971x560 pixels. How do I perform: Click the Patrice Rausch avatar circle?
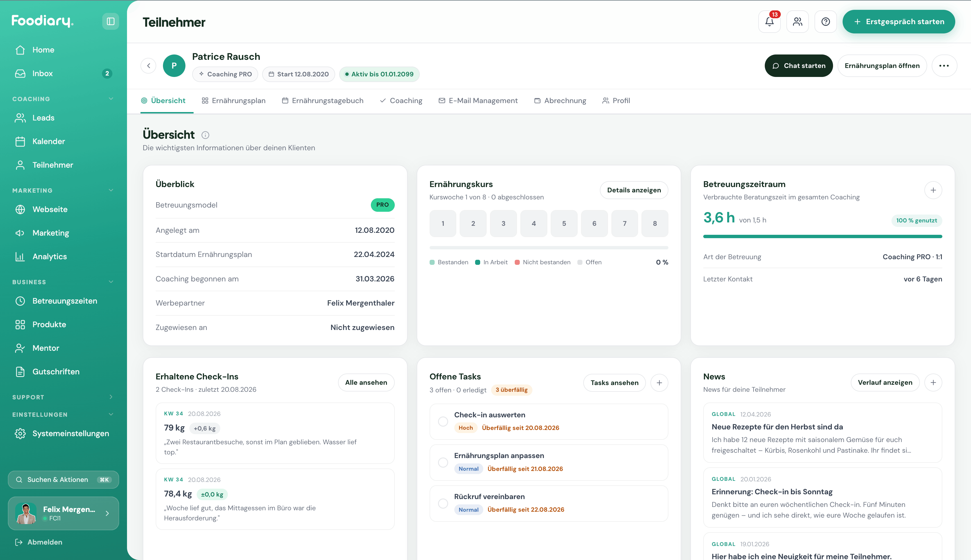174,66
